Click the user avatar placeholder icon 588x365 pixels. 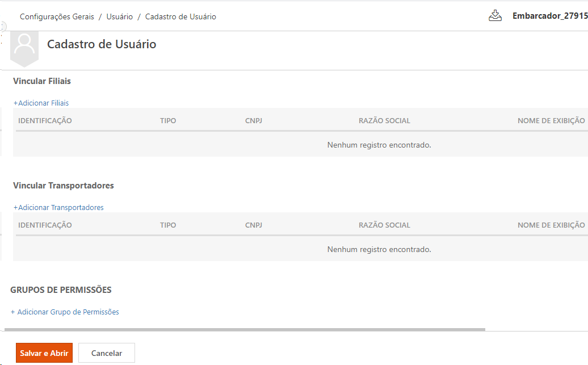coord(24,44)
